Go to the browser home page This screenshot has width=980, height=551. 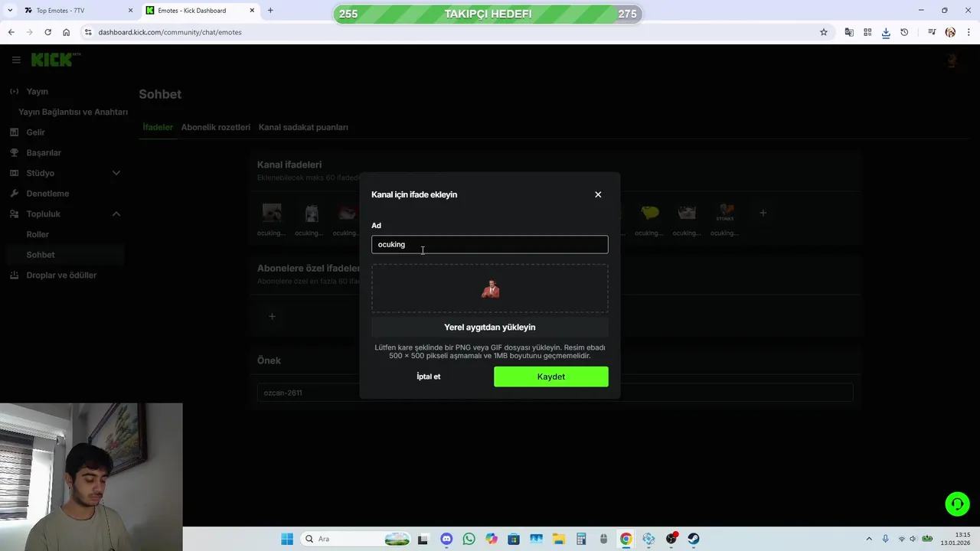tap(66, 32)
